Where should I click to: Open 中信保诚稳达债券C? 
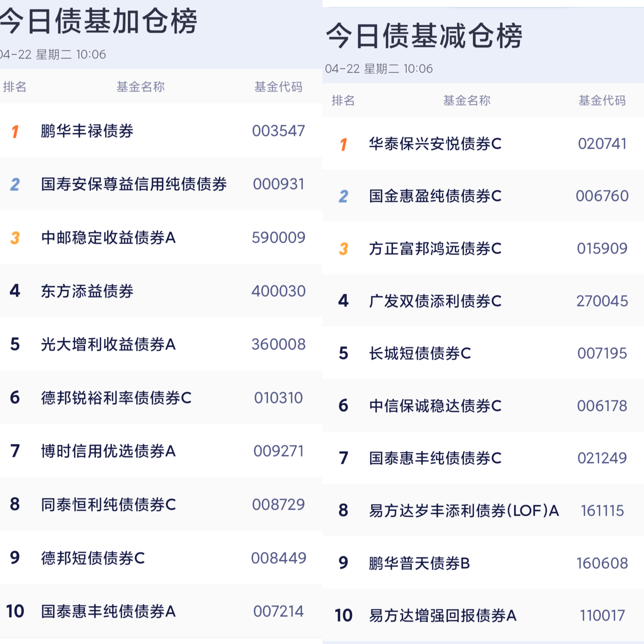pos(435,406)
